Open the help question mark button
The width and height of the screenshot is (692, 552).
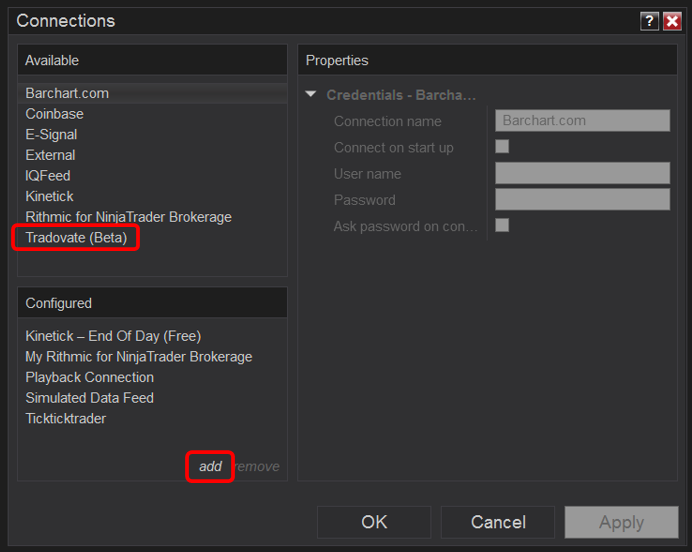pyautogui.click(x=649, y=21)
